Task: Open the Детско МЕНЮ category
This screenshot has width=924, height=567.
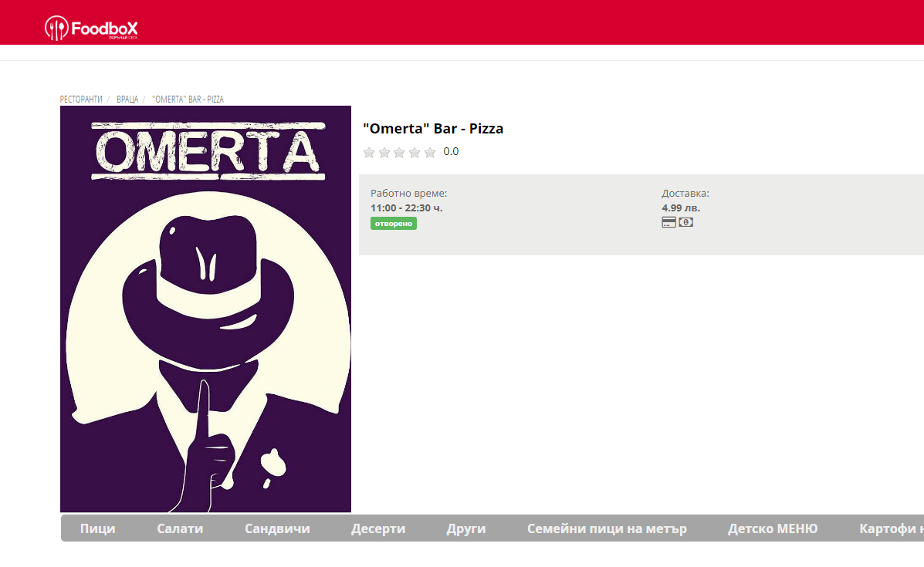Action: (x=773, y=528)
